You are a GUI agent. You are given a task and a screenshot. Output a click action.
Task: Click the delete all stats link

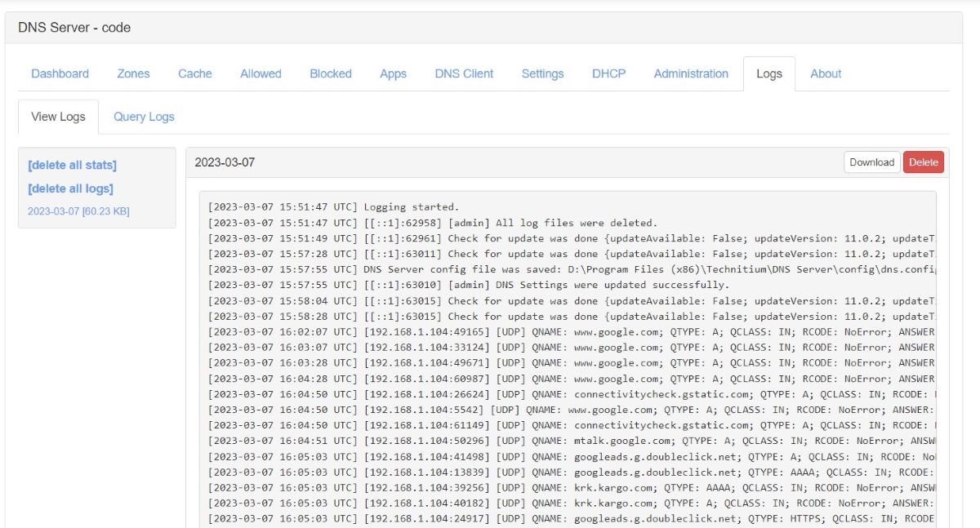pos(73,165)
